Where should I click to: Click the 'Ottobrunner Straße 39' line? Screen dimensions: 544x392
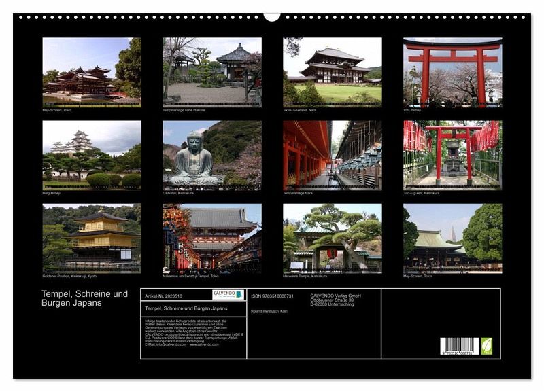coord(332,300)
